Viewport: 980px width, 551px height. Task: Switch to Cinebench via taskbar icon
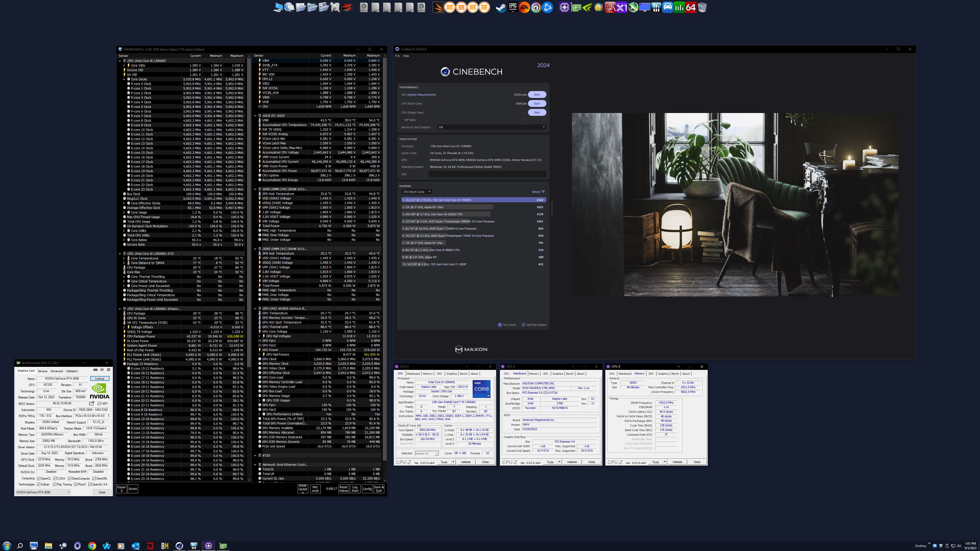[x=179, y=546]
